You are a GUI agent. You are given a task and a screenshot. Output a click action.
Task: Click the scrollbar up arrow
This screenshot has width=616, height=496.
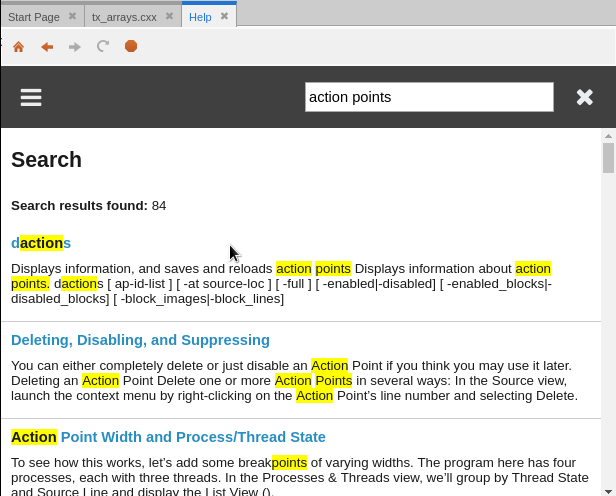[608, 135]
